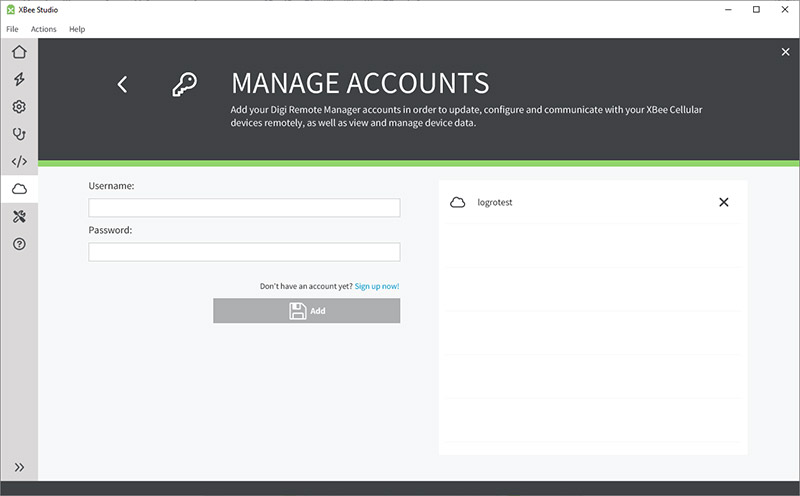The width and height of the screenshot is (800, 496).
Task: Select the lightning bolt sidebar icon
Action: coord(19,79)
